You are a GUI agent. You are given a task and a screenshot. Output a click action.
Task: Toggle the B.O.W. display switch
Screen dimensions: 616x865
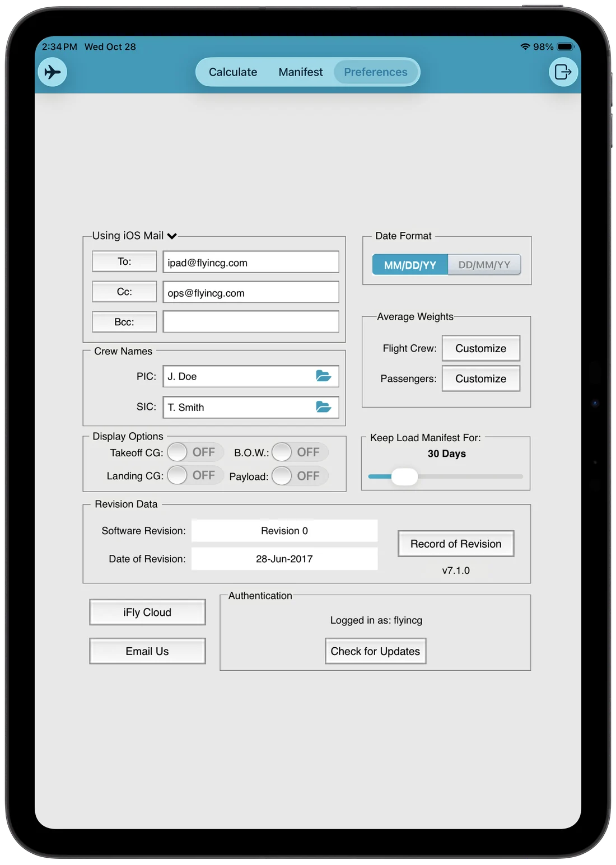tap(300, 452)
